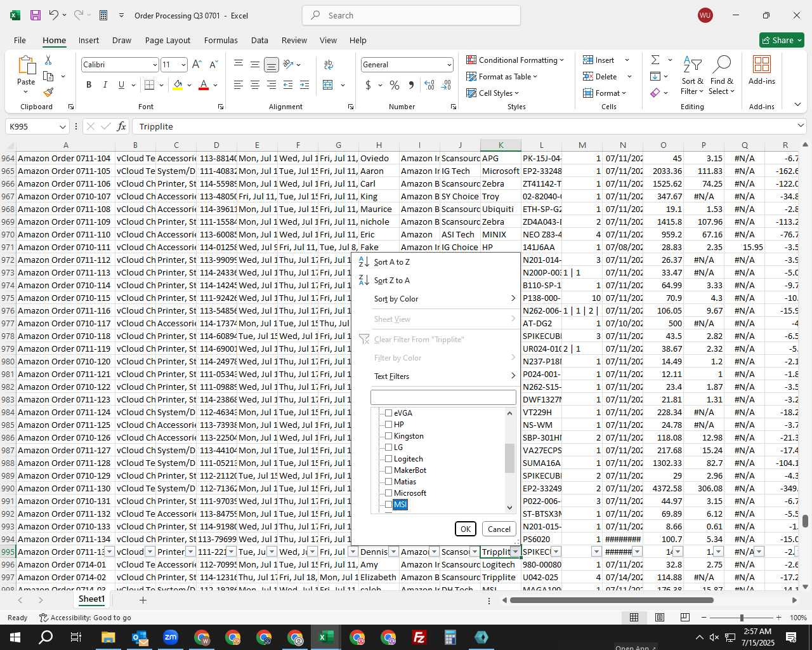Toggle Italic formatting

point(105,84)
